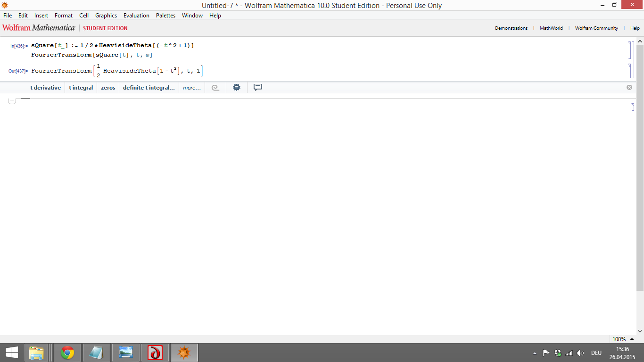Image resolution: width=644 pixels, height=362 pixels.
Task: Click the In[436] cell label
Action: (x=19, y=46)
